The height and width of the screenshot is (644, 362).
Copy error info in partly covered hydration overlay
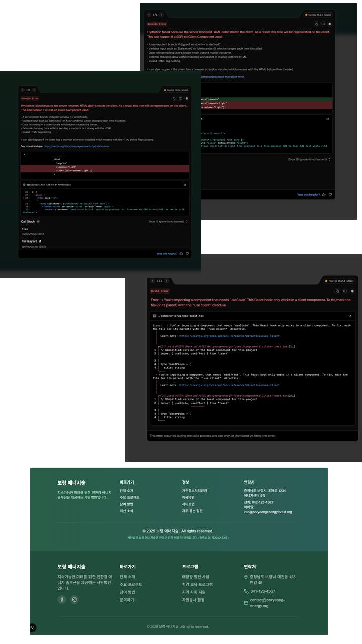coord(316,24)
